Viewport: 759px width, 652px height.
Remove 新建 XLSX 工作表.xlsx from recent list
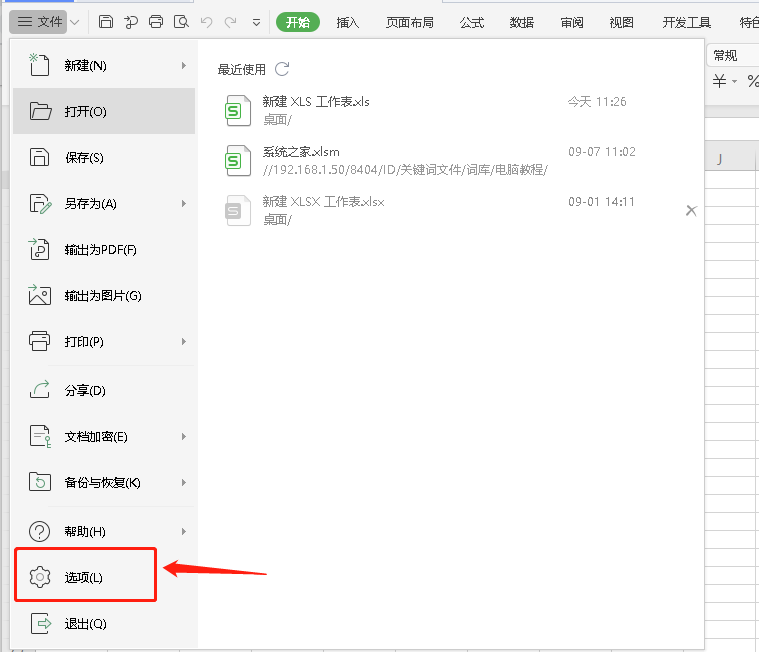(x=691, y=211)
